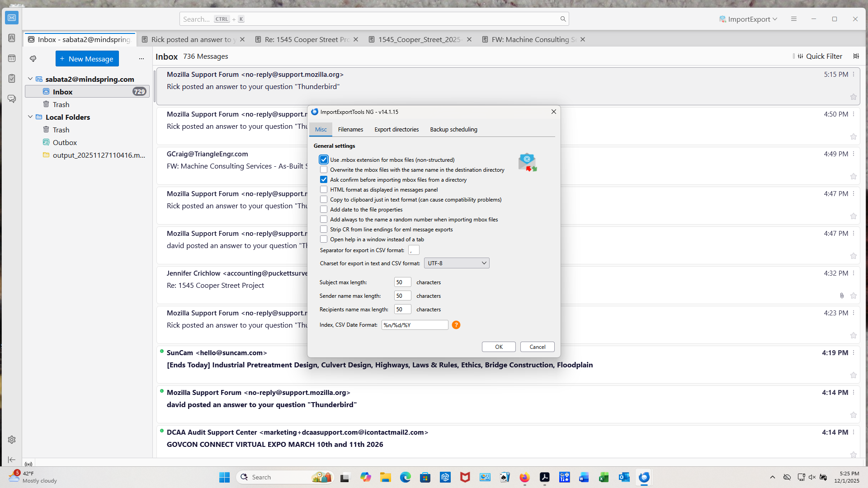
Task: Enable Overwrite the mbox files option
Action: [x=324, y=170]
